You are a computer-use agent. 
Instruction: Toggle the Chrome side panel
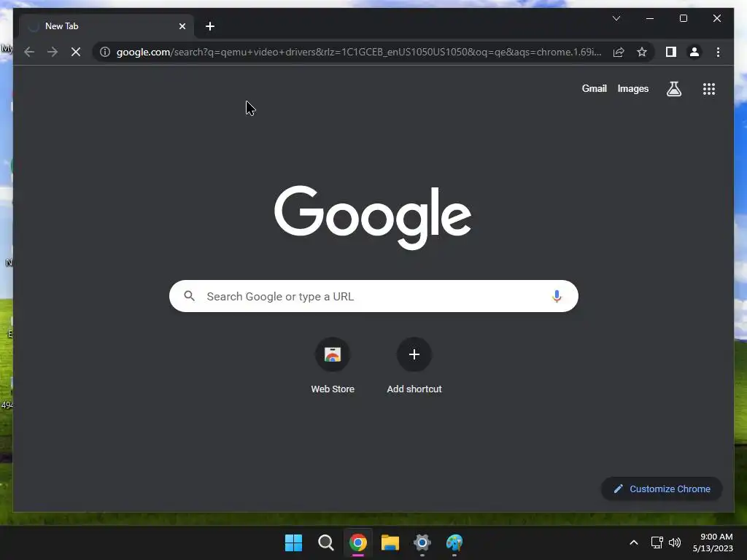pos(671,52)
